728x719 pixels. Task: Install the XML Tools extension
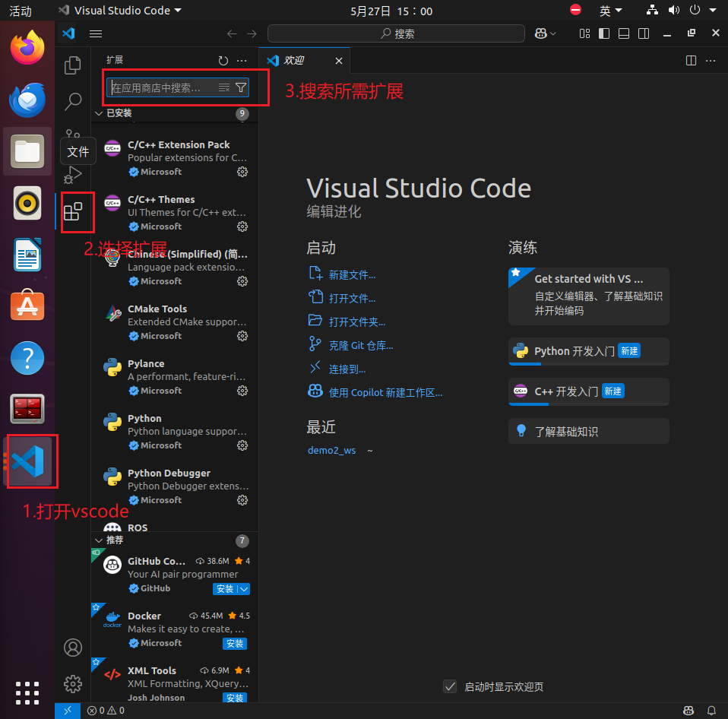(235, 698)
